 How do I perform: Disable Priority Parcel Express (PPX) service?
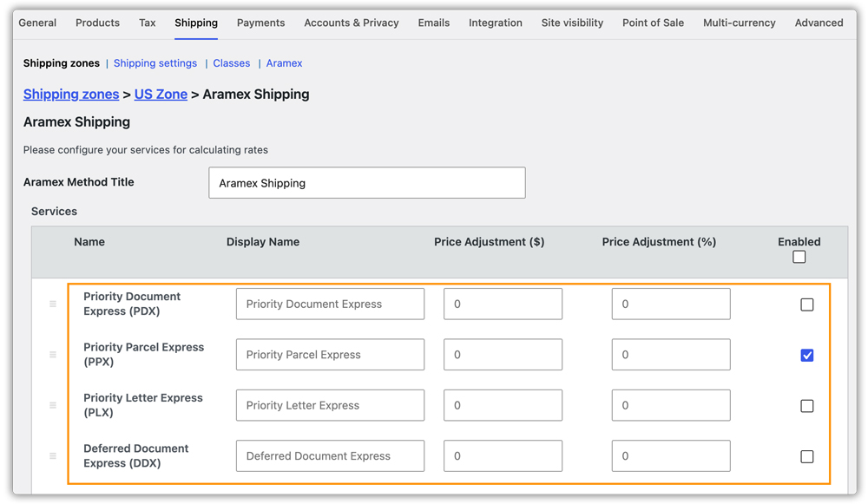806,355
